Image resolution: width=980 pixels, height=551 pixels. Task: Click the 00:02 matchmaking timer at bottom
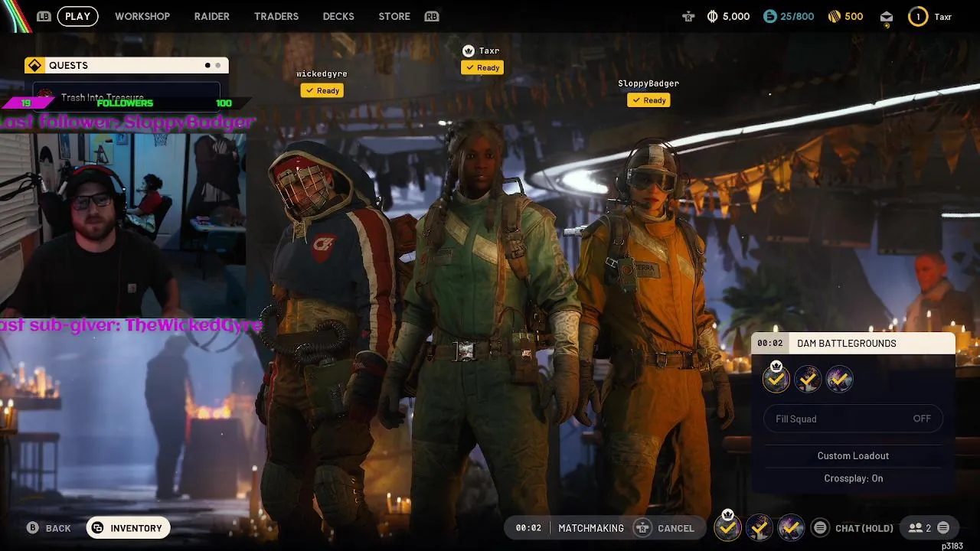[528, 528]
